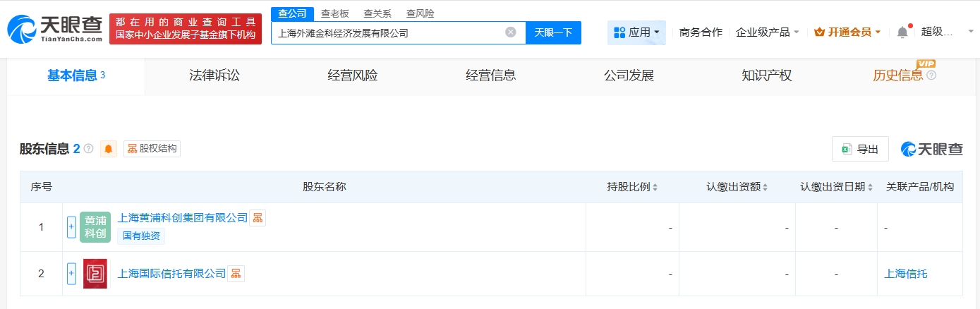Open equity structure icon next to 上海国际信托有限公司
This screenshot has width=980, height=309.
[x=236, y=273]
